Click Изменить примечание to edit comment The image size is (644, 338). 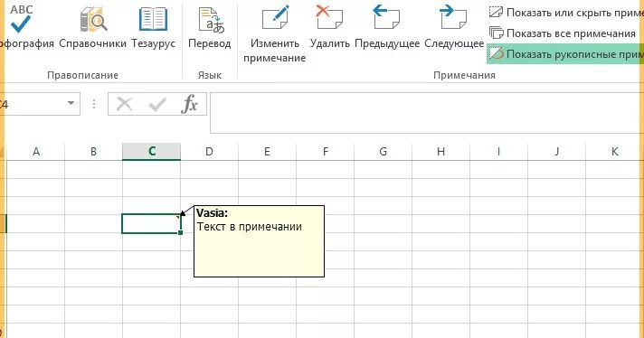274,34
